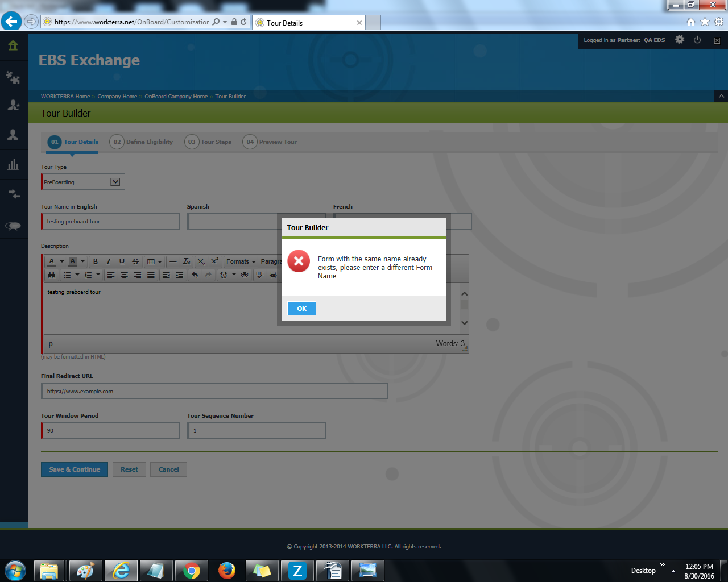Click the Save & Continue button
728x582 pixels.
click(75, 469)
